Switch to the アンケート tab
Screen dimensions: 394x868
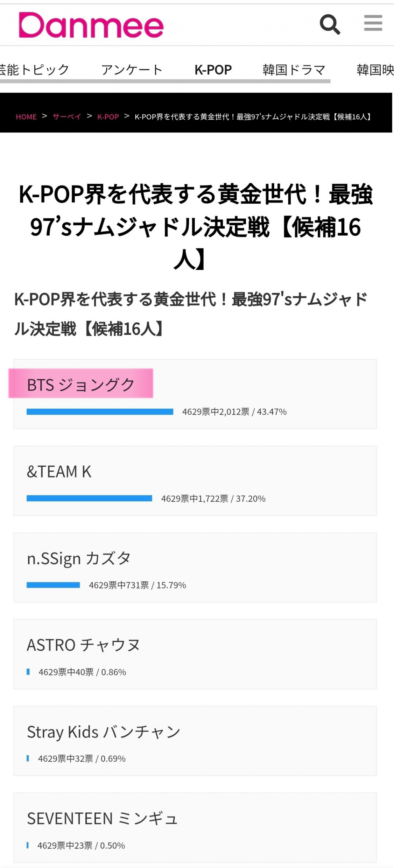pyautogui.click(x=132, y=70)
